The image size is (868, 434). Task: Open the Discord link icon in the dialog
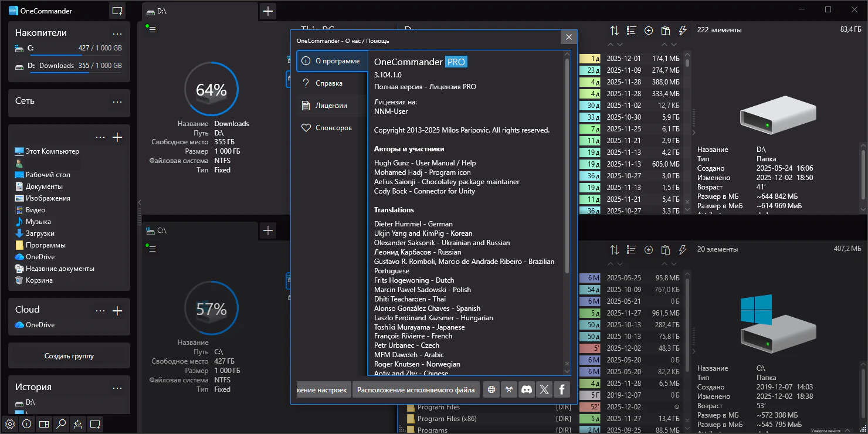[x=527, y=389]
